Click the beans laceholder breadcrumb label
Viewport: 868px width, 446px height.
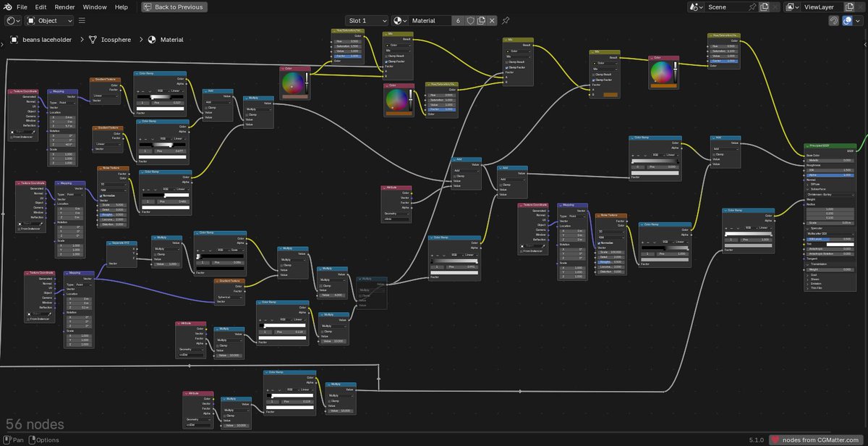coord(48,40)
